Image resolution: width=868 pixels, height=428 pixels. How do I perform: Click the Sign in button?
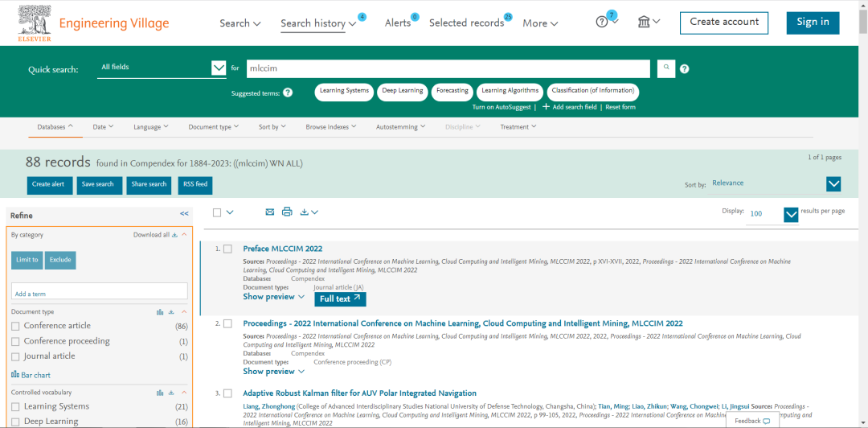[813, 23]
